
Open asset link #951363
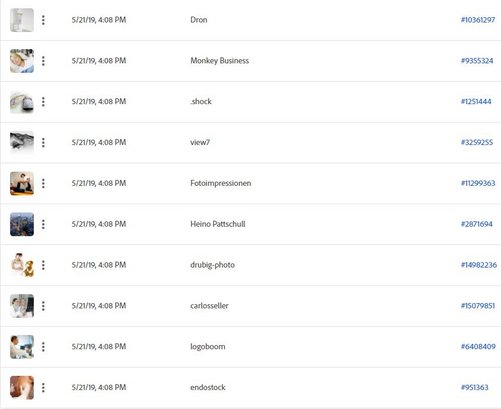(474, 387)
